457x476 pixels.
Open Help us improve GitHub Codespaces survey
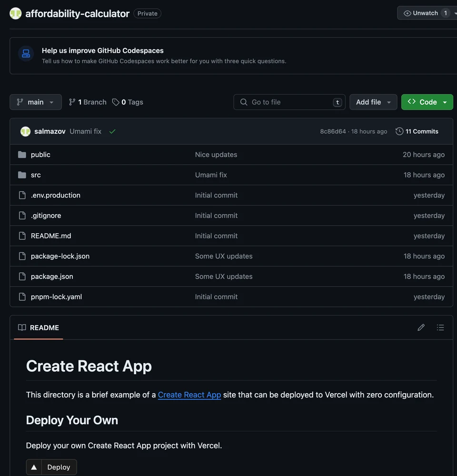[x=103, y=51]
